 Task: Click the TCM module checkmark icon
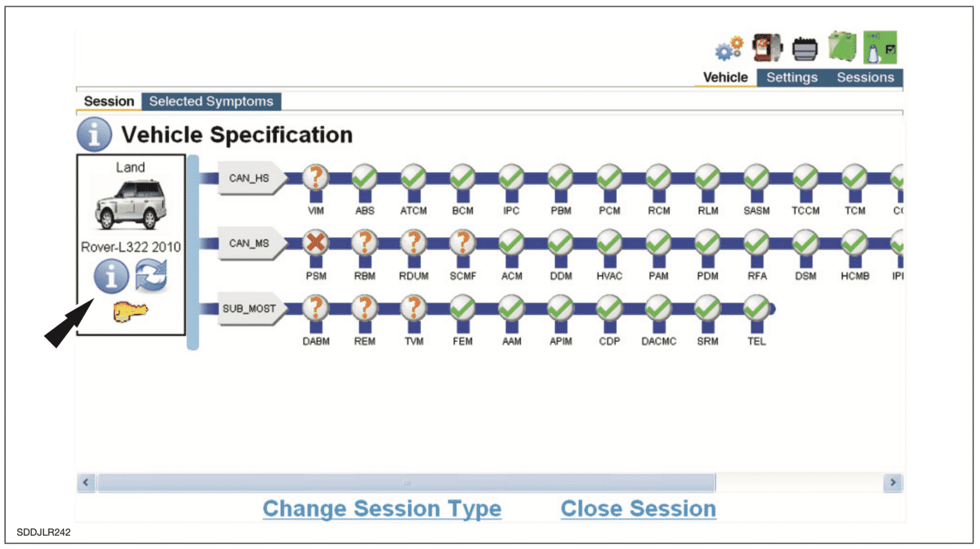[854, 177]
